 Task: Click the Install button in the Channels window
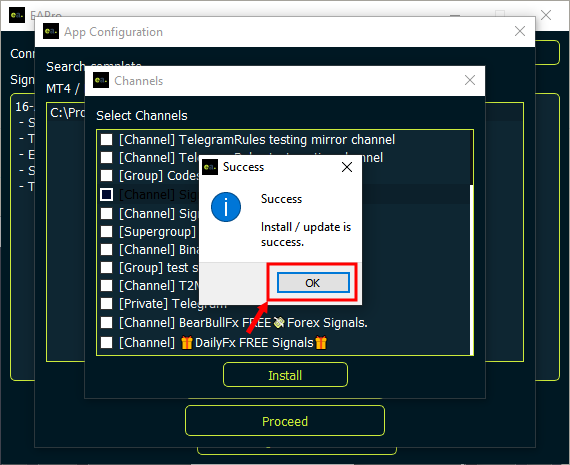coord(285,375)
